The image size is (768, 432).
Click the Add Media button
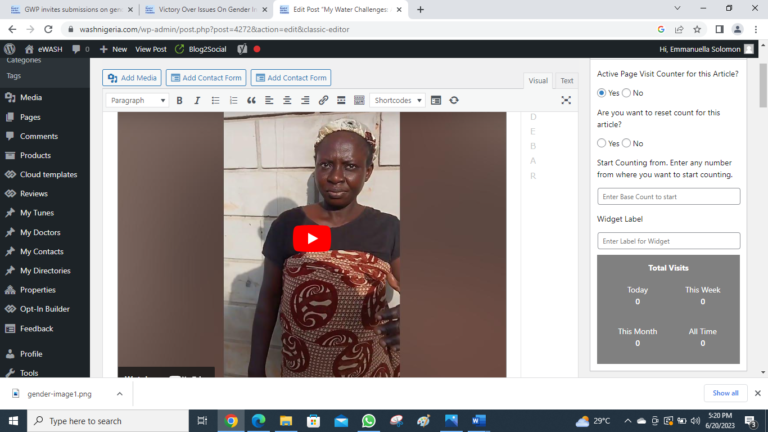(x=131, y=78)
